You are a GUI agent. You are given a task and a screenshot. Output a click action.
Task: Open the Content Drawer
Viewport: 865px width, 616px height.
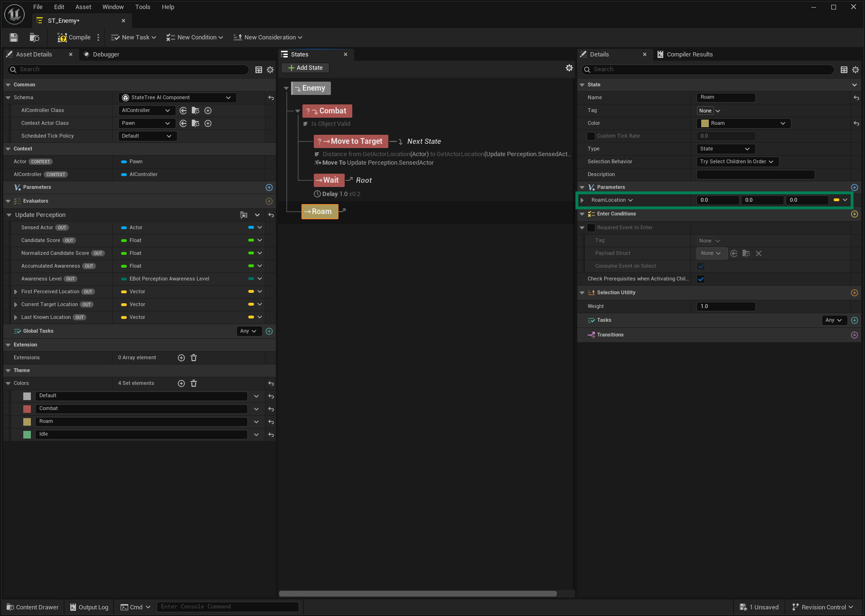[33, 607]
